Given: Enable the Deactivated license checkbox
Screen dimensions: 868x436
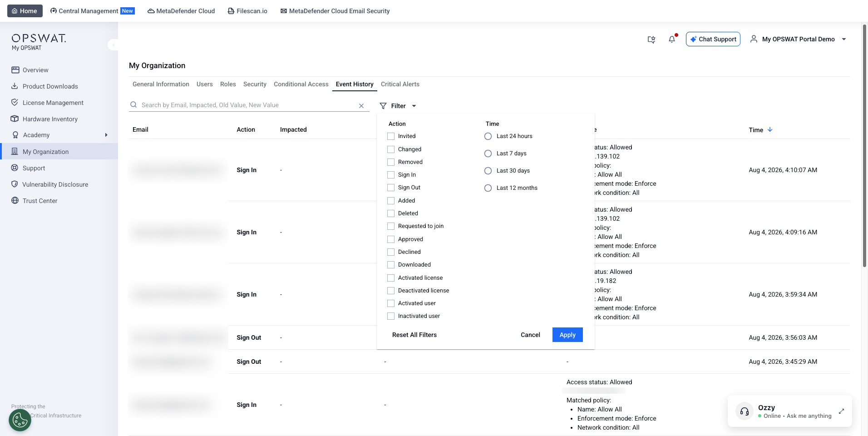Looking at the screenshot, I should [391, 291].
